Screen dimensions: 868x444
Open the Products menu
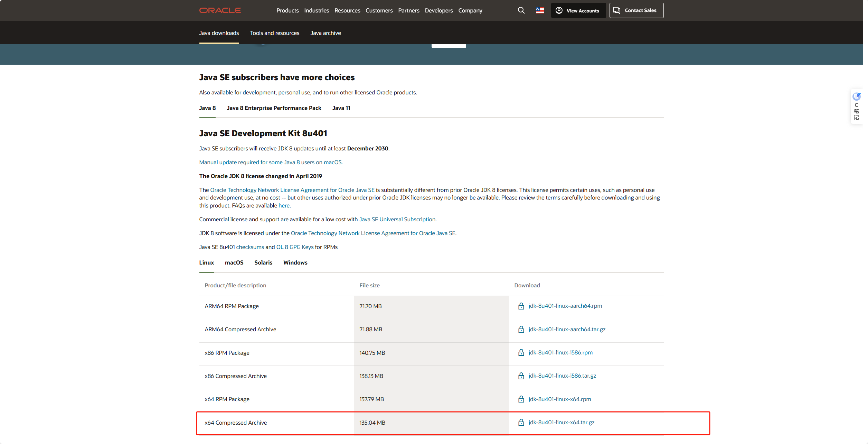point(287,10)
